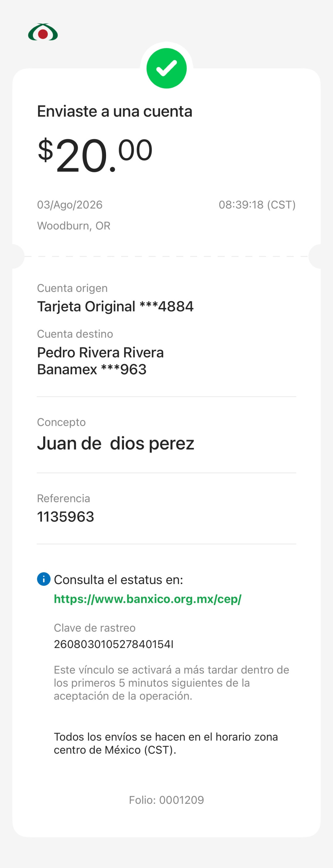Tap the Consulta el estatus en label
333x868 pixels.
(x=118, y=580)
